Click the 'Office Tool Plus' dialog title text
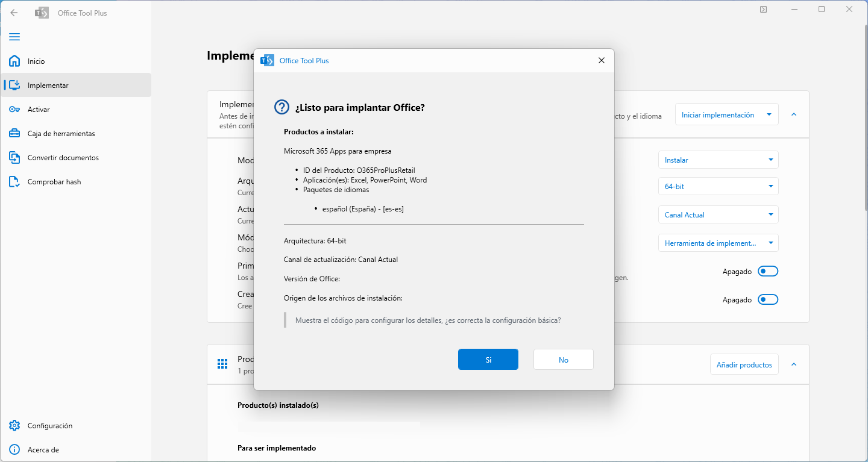Viewport: 868px width, 462px height. [x=304, y=60]
